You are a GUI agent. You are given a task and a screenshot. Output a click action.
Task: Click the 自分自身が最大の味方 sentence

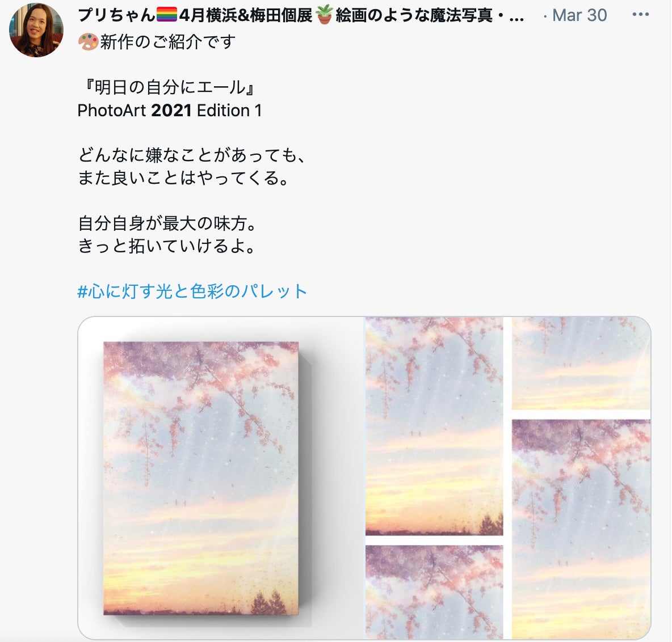(167, 223)
